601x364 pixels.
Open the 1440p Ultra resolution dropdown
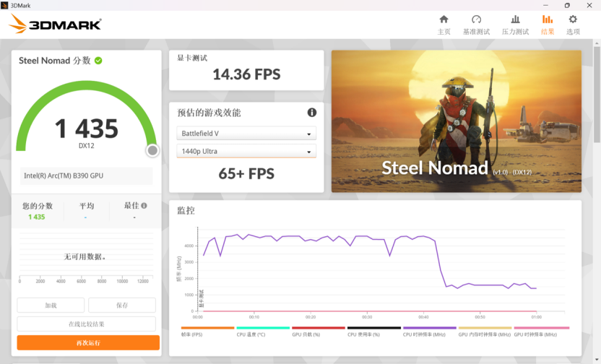pos(246,152)
